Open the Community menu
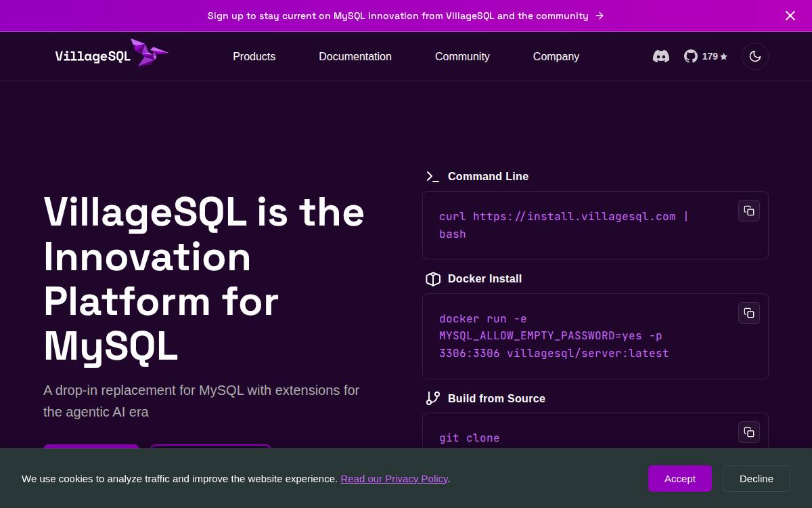Viewport: 812px width, 508px height. [462, 57]
